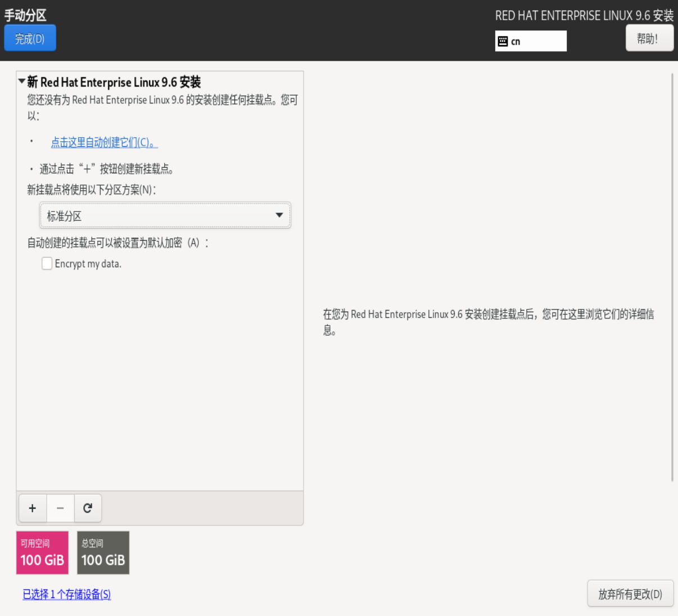Click the 自动创建的挂载点可以被设置为默认加密 label

tap(118, 242)
